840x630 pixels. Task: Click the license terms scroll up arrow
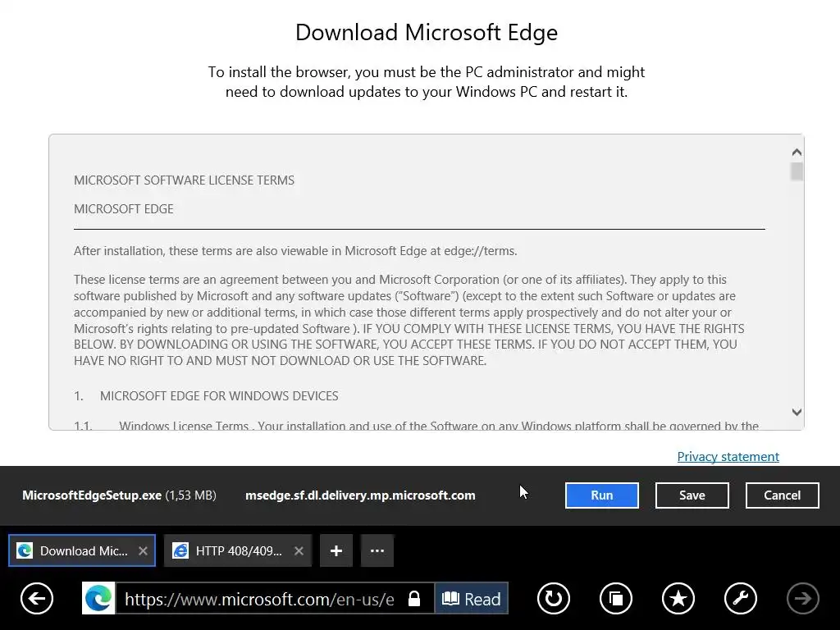coord(797,152)
